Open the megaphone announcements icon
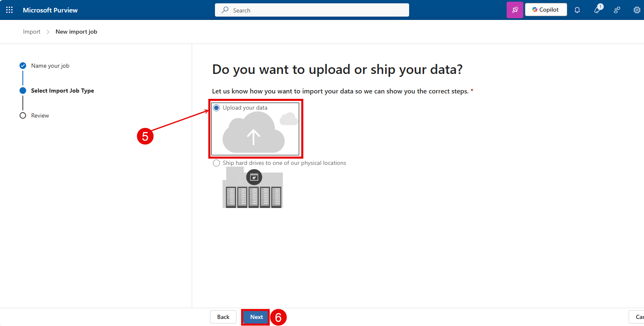This screenshot has width=644, height=326. 597,10
